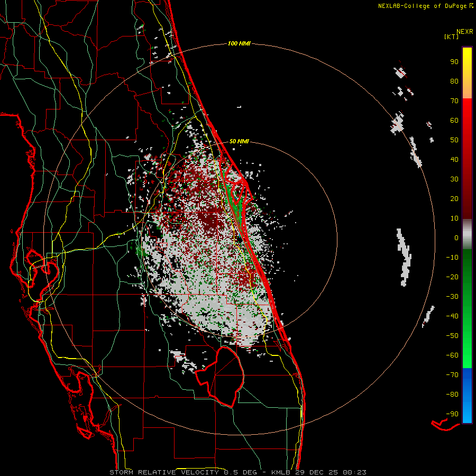Viewport: 476px width, 476px height.
Task: Click the [KT] units label
Action: 451,36
